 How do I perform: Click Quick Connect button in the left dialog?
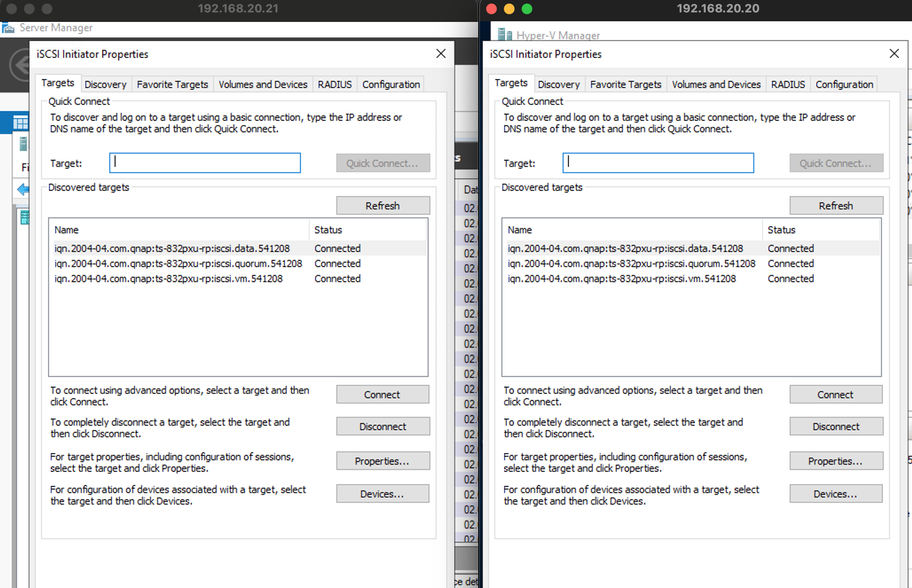(x=383, y=163)
